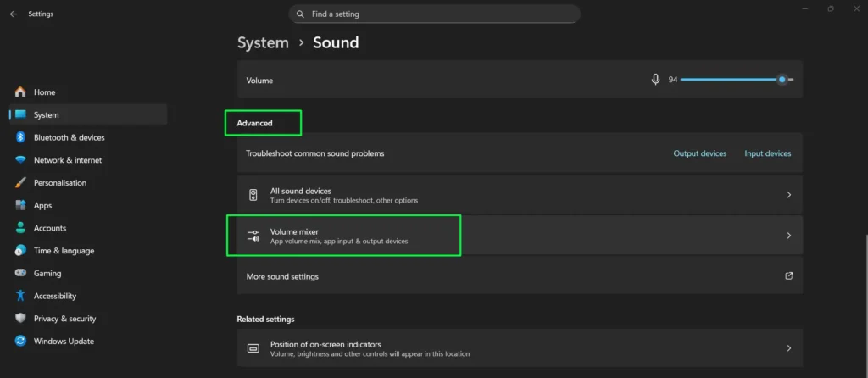This screenshot has width=868, height=378.
Task: Mute the microphone via its volume icon
Action: click(x=655, y=80)
